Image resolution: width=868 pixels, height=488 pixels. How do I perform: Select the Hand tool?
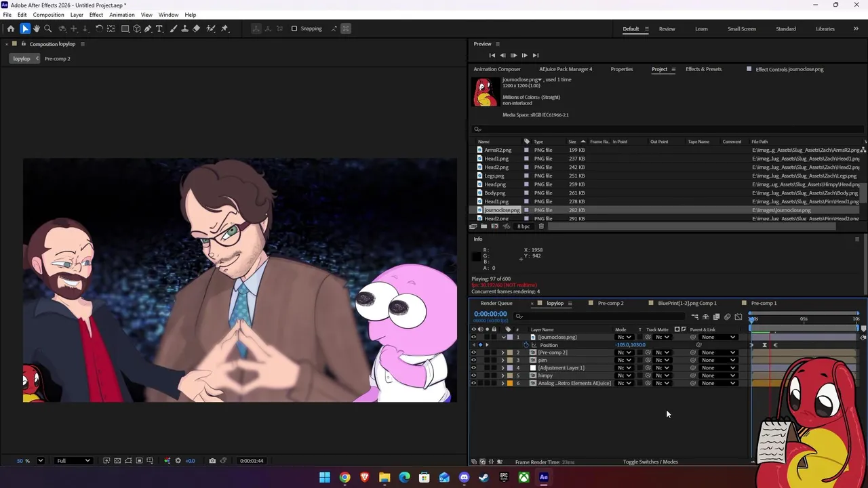(x=37, y=28)
